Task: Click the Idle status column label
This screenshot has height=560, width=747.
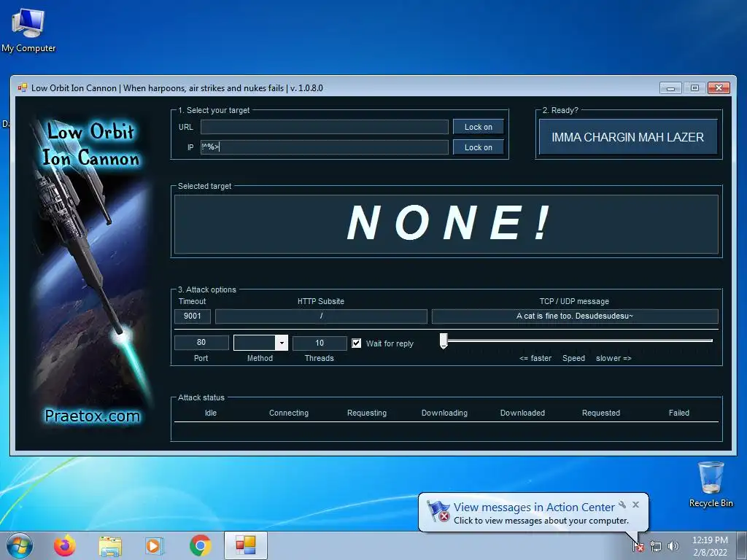Action: [x=211, y=413]
